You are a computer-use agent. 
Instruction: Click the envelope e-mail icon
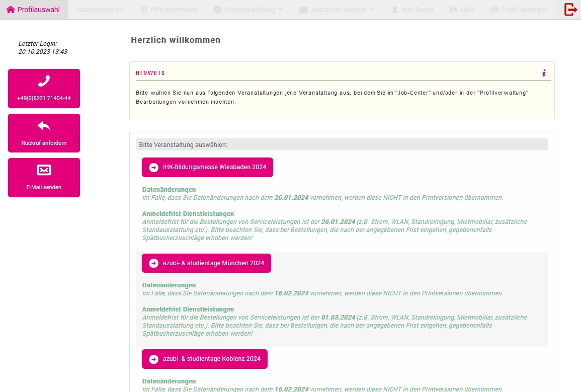[44, 170]
